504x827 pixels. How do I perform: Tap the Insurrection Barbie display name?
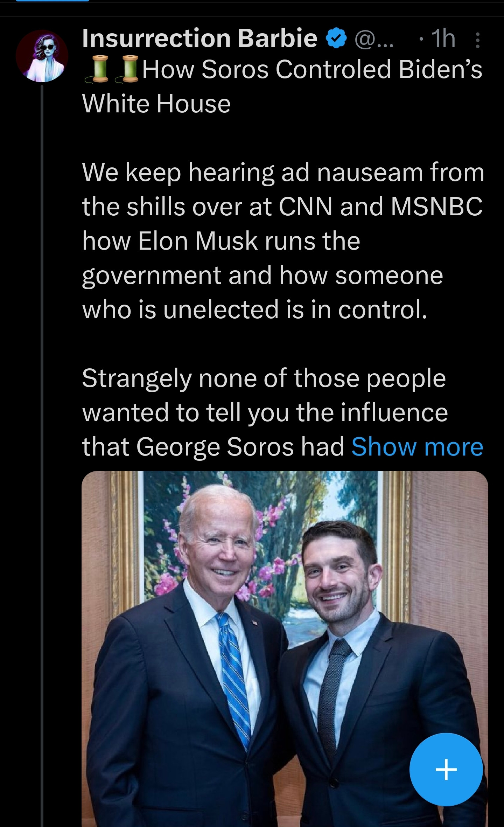click(x=200, y=38)
